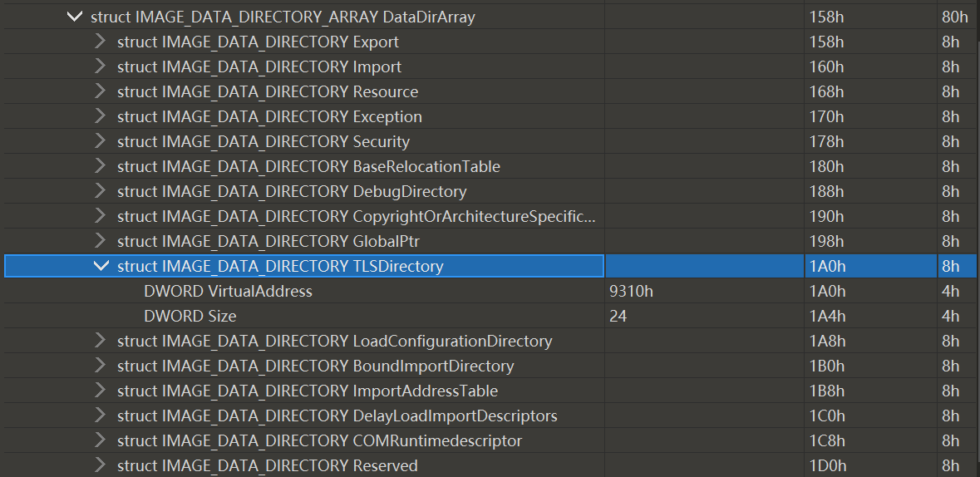Click start offset 1C8h cell
The width and height of the screenshot is (980, 477).
[x=828, y=441]
